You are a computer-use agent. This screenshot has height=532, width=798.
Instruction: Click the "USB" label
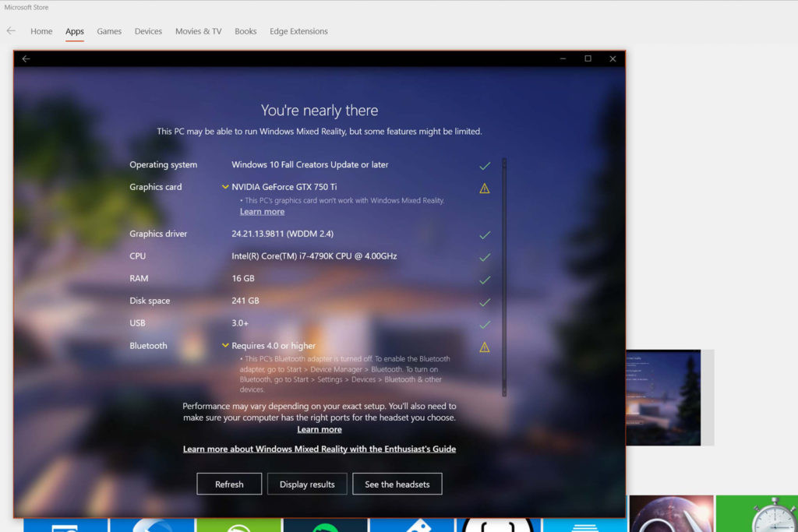point(137,323)
